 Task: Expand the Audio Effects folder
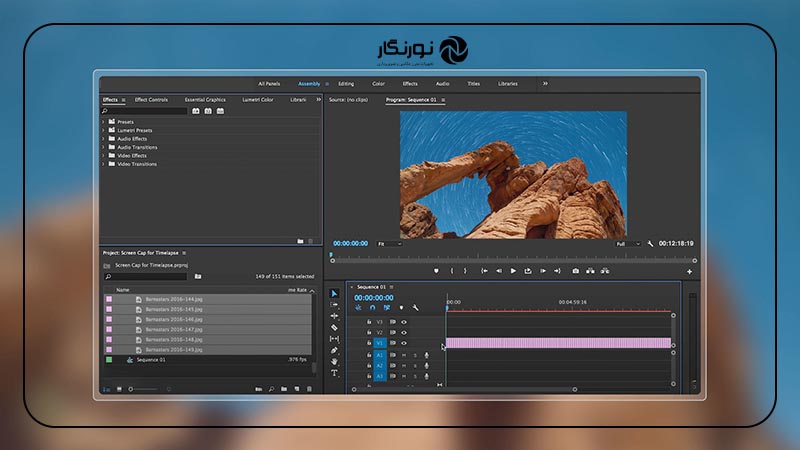(x=104, y=139)
